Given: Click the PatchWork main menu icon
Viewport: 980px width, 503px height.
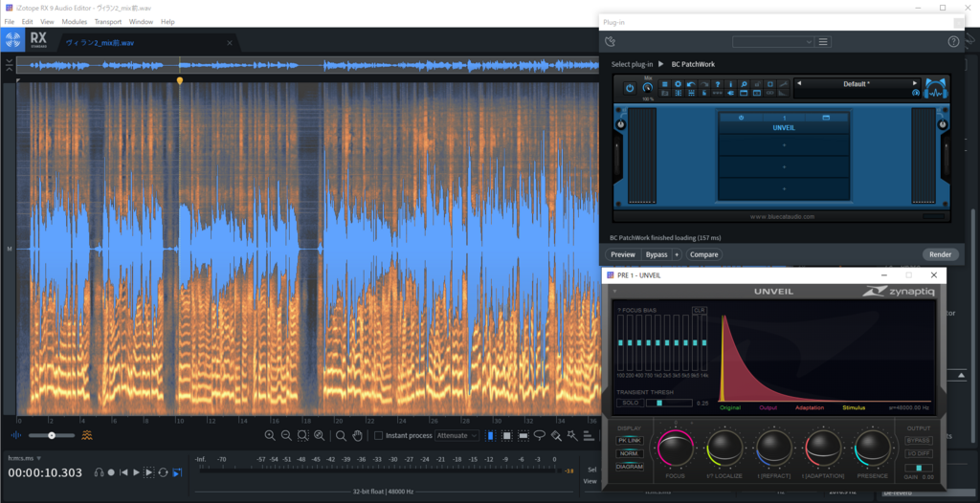Looking at the screenshot, I should [x=664, y=84].
